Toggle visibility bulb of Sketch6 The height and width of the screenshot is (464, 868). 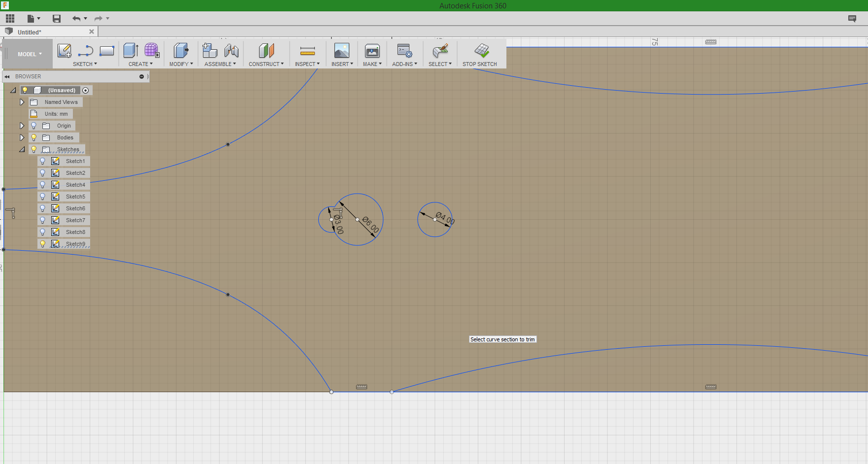[x=43, y=208]
